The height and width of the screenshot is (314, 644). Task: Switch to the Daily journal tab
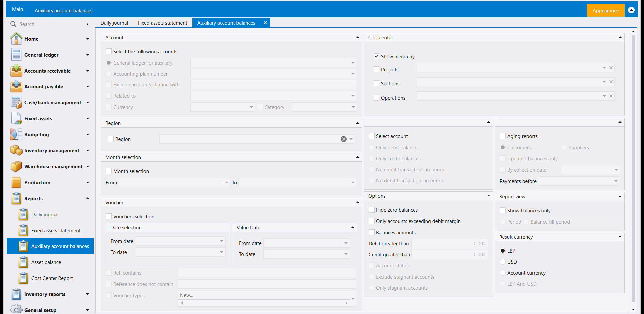(x=114, y=23)
